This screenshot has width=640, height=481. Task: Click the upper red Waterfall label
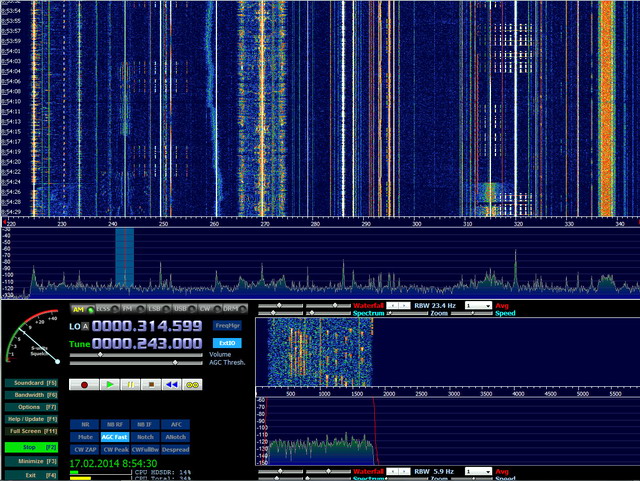[369, 305]
